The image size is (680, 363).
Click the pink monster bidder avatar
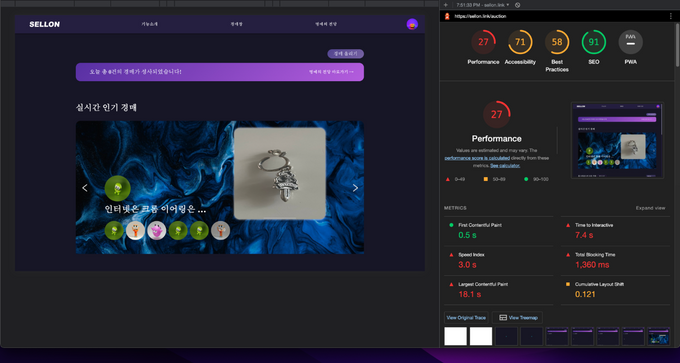coord(157,231)
